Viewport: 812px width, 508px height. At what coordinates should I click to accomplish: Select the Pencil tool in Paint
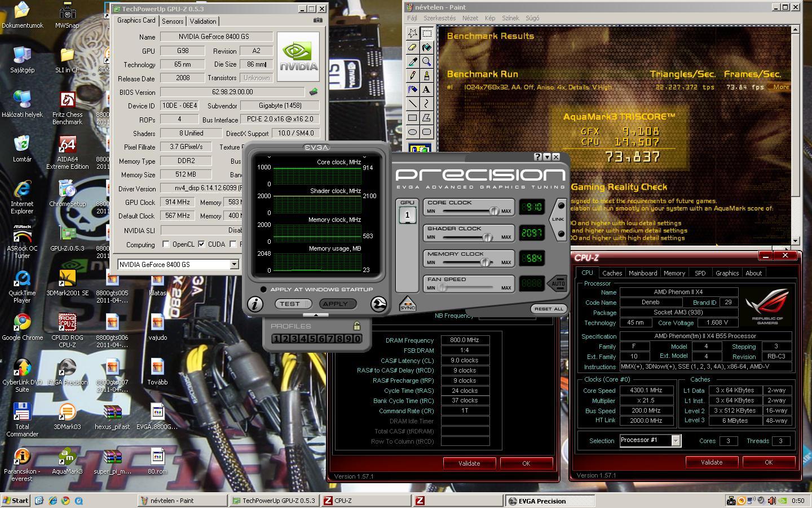click(x=413, y=76)
